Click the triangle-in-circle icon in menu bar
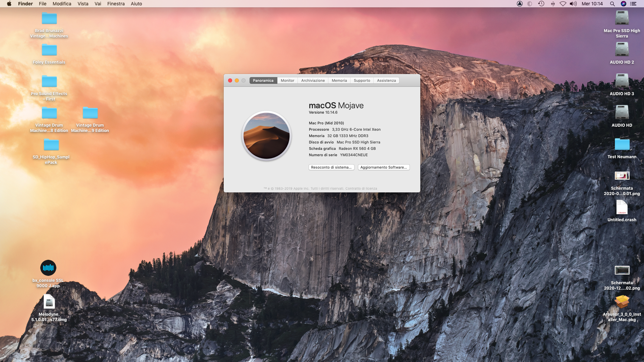The image size is (644, 362). (x=520, y=4)
